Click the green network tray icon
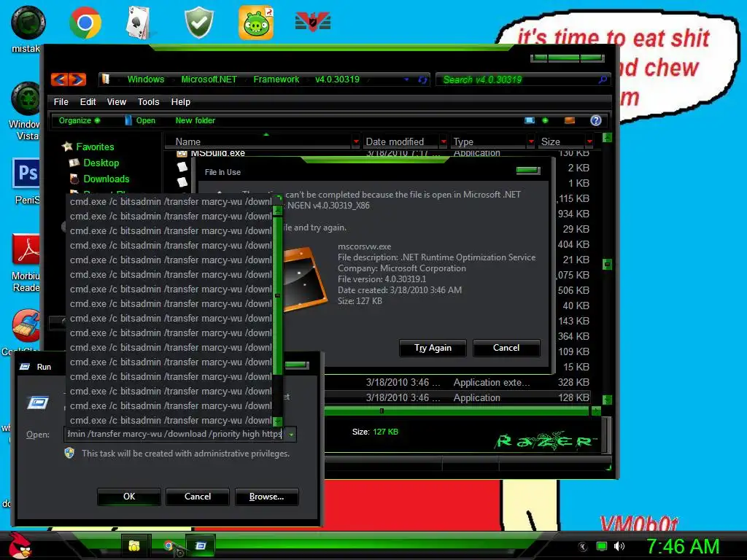This screenshot has height=560, width=747. (x=602, y=546)
